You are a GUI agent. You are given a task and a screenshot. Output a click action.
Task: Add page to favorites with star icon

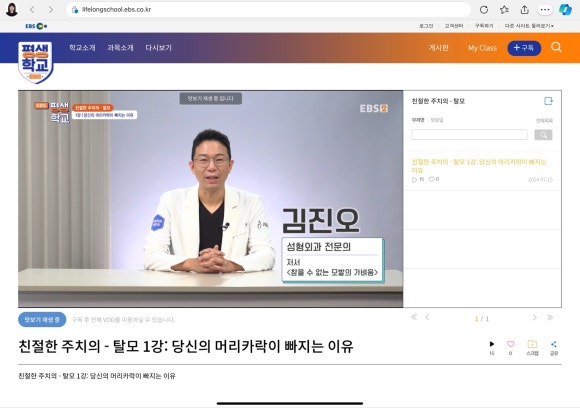(504, 10)
